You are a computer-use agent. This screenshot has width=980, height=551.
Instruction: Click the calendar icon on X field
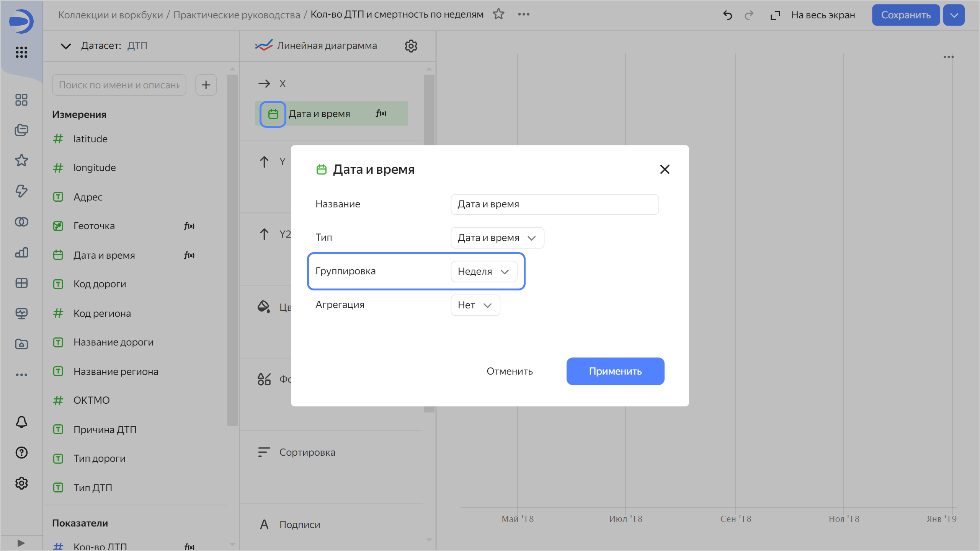pos(273,114)
